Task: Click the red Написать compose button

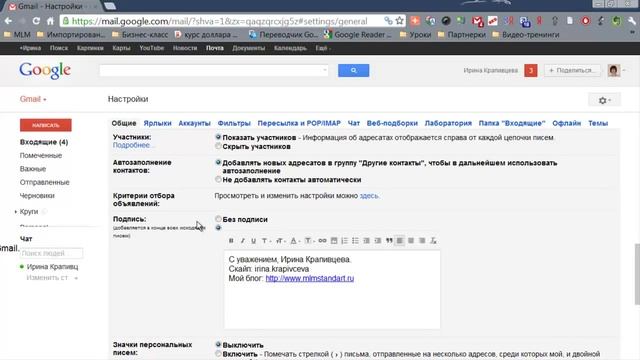Action: [46, 125]
